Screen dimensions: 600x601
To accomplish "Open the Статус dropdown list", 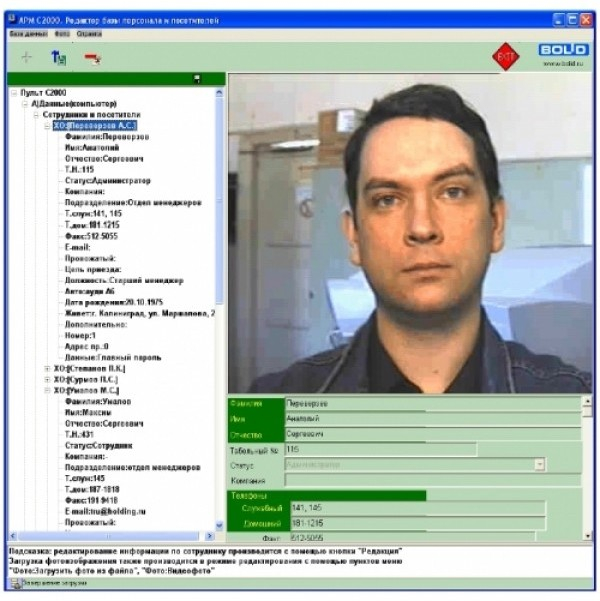I will [x=540, y=465].
